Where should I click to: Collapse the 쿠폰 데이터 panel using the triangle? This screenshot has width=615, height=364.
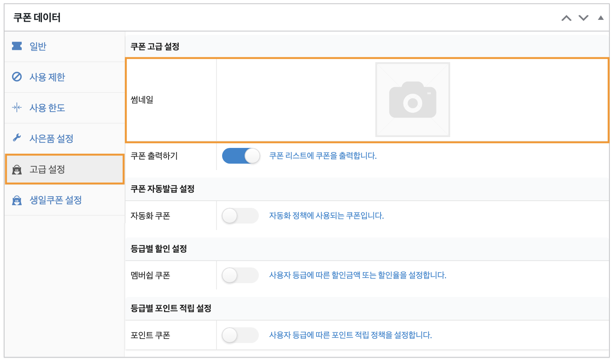(x=601, y=18)
